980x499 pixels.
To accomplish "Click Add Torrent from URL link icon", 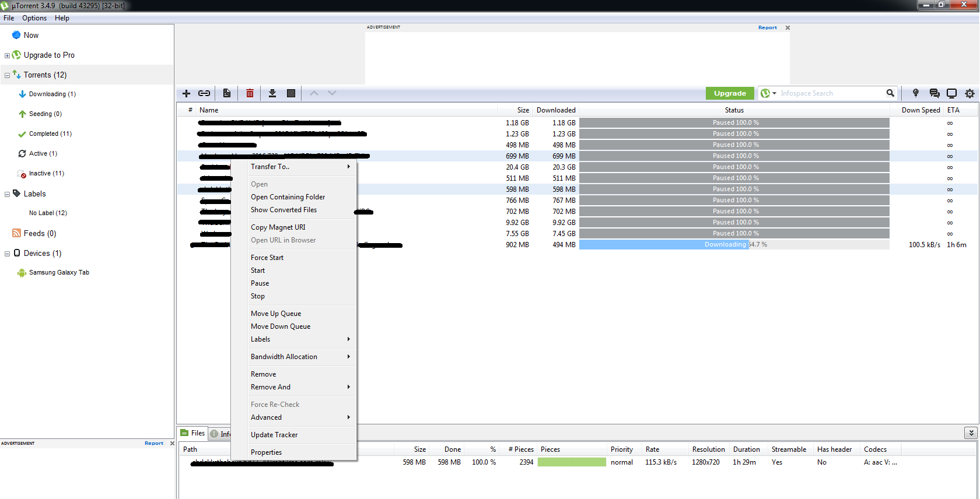I will tap(204, 93).
